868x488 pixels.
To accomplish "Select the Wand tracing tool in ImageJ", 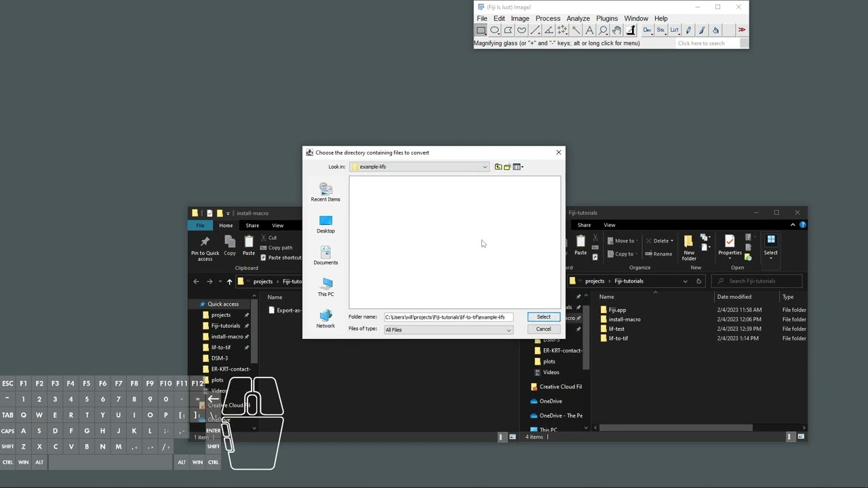I will point(576,30).
